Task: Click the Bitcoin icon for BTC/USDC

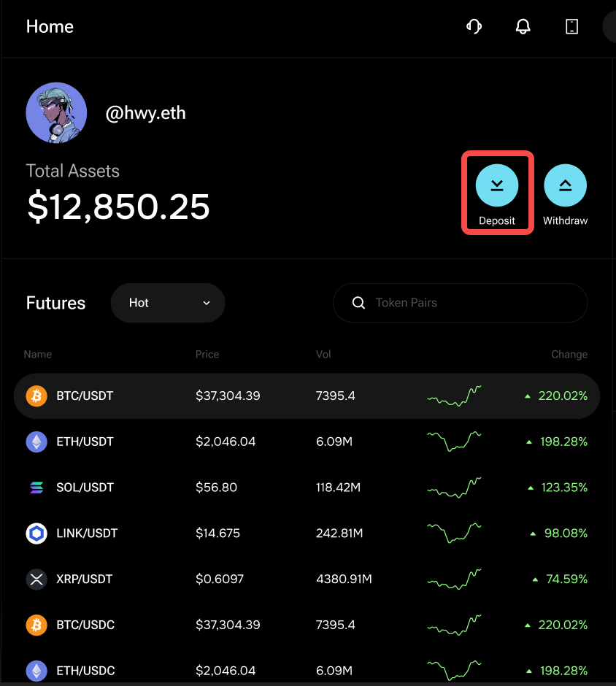Action: (x=36, y=625)
